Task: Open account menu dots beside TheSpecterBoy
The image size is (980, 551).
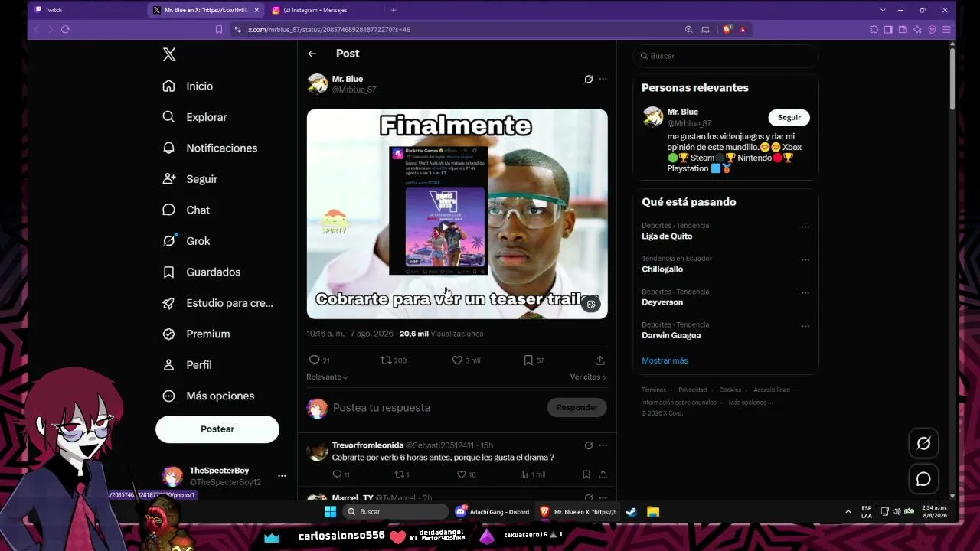Action: [x=282, y=476]
